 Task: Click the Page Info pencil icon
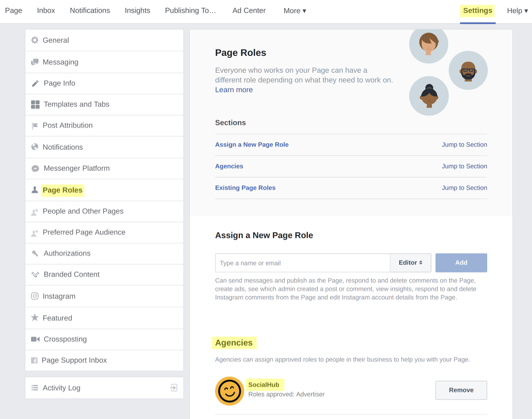[x=35, y=83]
